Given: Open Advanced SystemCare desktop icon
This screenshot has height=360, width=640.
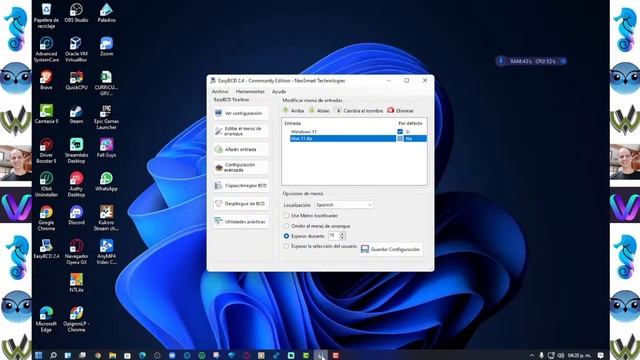Looking at the screenshot, I should tap(46, 49).
